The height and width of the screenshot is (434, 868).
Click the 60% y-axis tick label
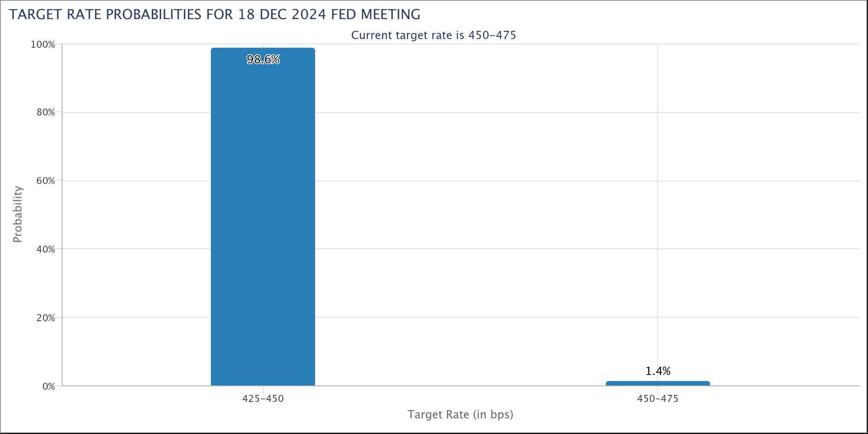coord(45,181)
